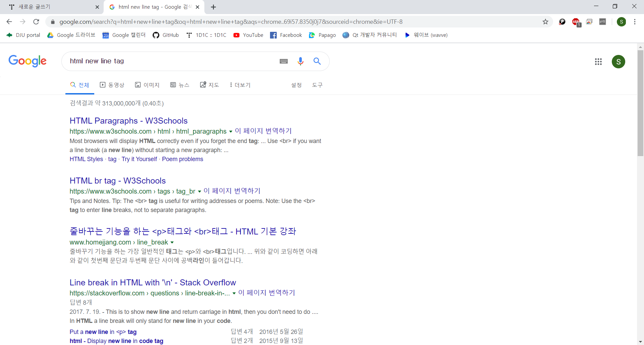644x345 pixels.
Task: Close the 새로운 글쓰기 tab
Action: click(97, 7)
